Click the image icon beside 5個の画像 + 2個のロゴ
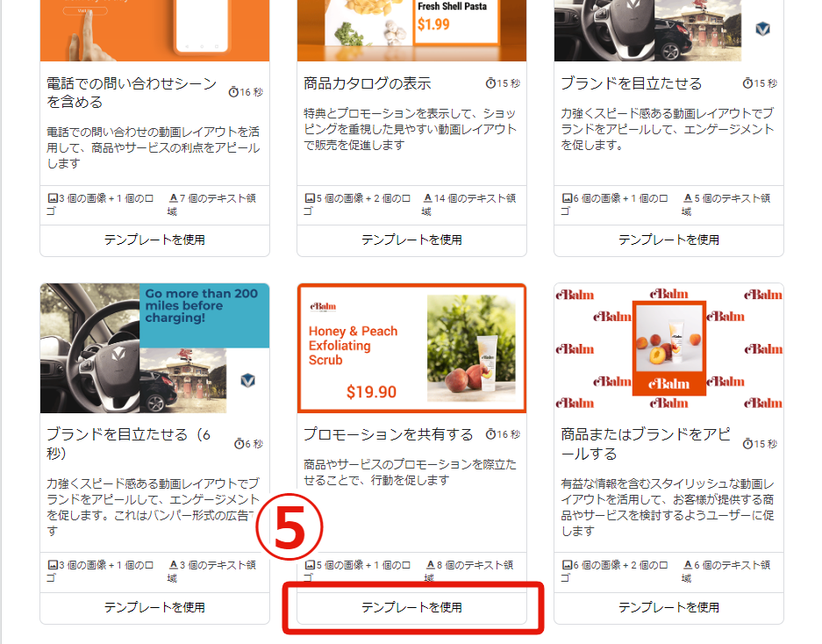 pos(310,198)
